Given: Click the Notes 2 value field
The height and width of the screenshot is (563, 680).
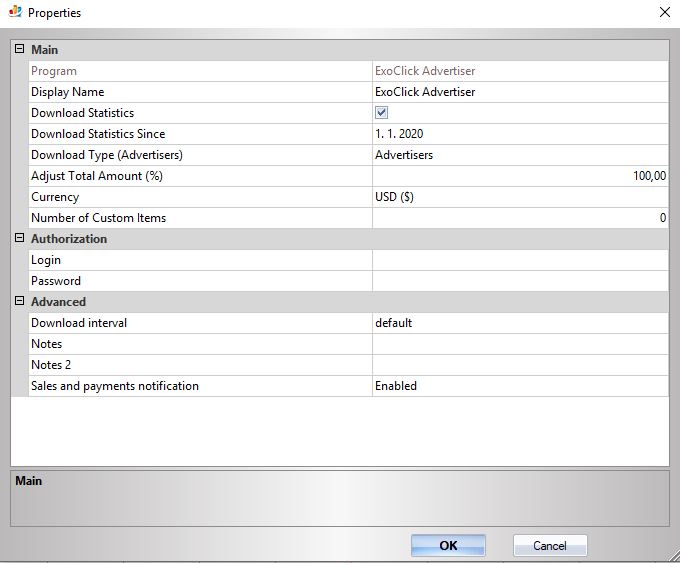Looking at the screenshot, I should click(x=520, y=365).
